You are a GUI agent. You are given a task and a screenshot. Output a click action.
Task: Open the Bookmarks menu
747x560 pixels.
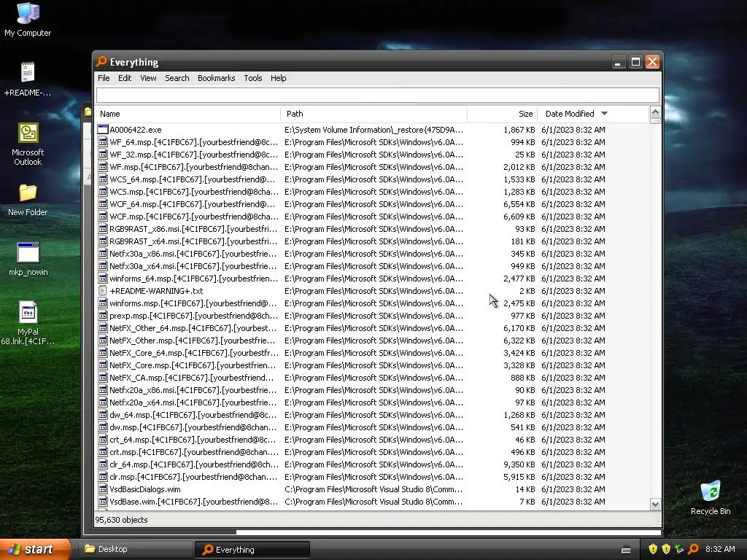pos(216,78)
